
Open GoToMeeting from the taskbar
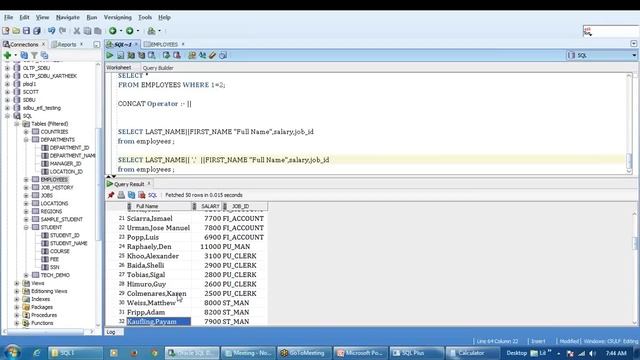pos(304,353)
